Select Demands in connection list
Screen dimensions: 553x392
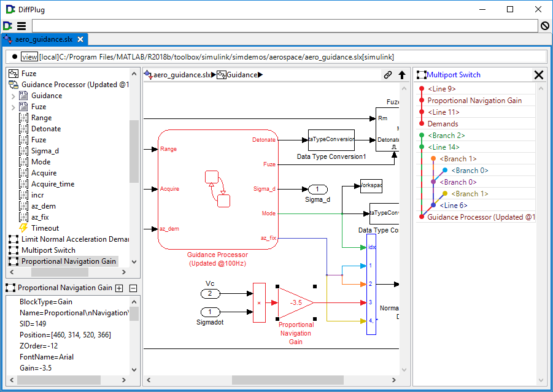pos(443,124)
